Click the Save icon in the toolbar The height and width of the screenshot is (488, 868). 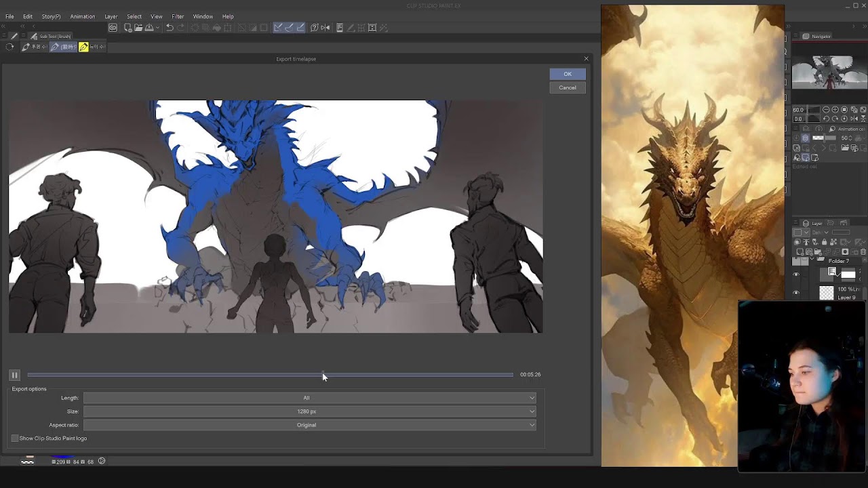pyautogui.click(x=149, y=28)
